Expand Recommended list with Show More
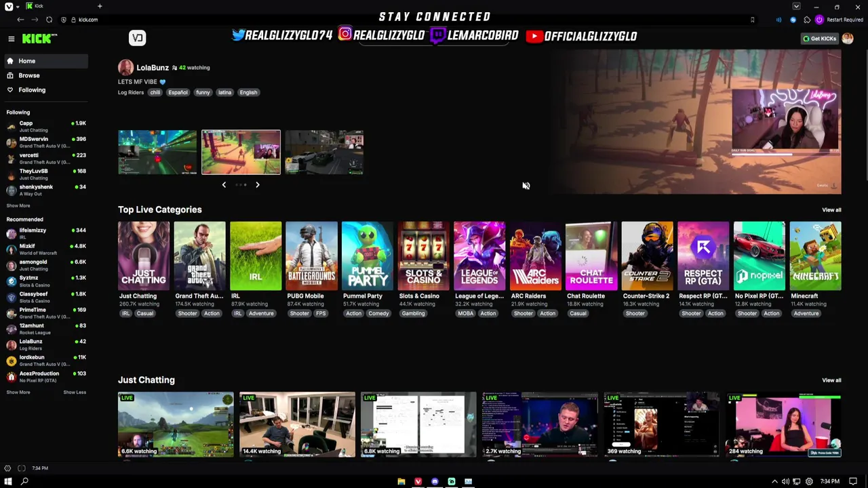 click(18, 392)
